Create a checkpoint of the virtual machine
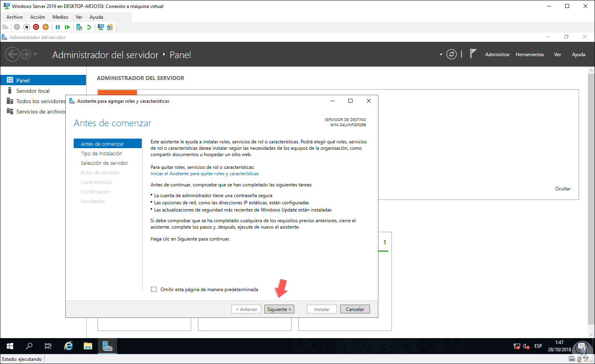Viewport: 595px width, 364px height. (x=79, y=27)
